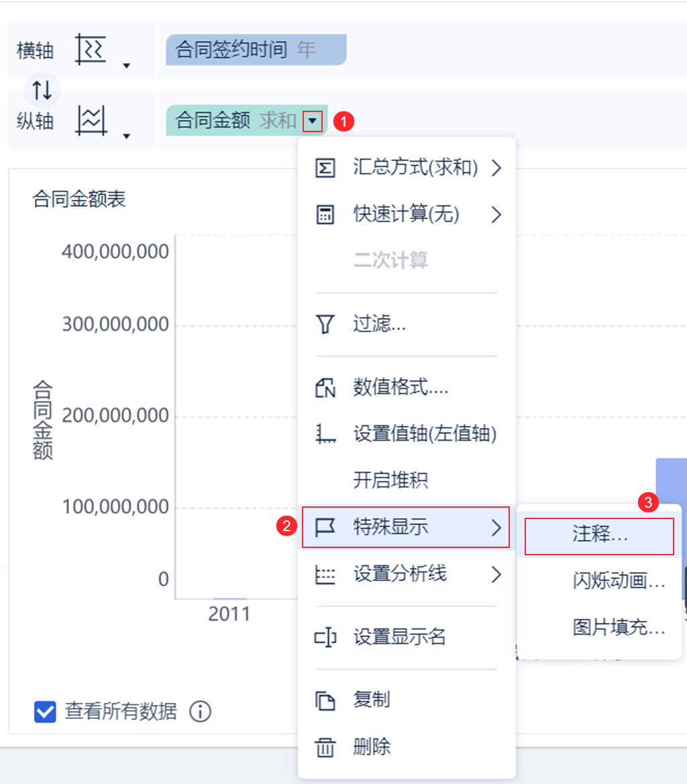The height and width of the screenshot is (784, 687).
Task: Choose 图片填充... in the submenu
Action: click(599, 627)
